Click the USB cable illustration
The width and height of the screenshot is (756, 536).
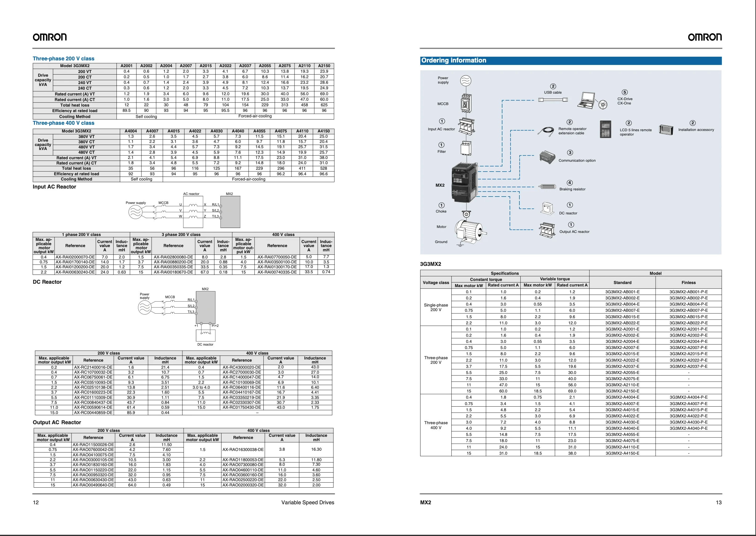click(x=553, y=100)
